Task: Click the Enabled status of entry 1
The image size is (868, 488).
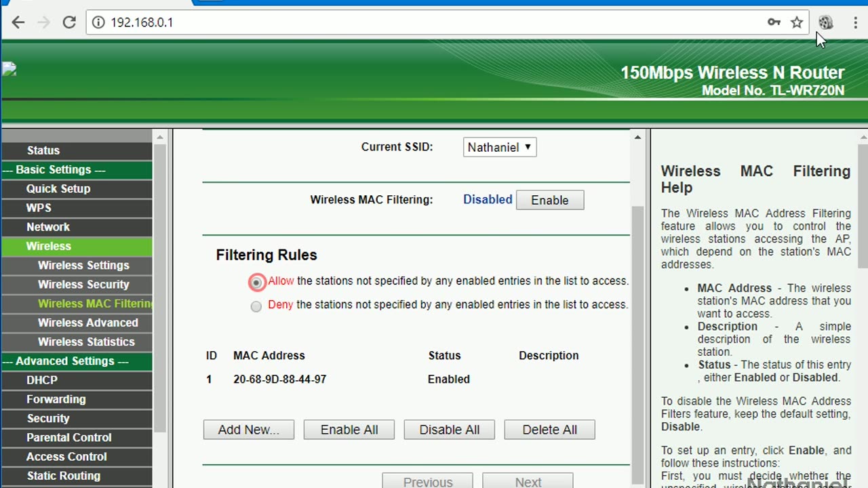Action: (448, 380)
